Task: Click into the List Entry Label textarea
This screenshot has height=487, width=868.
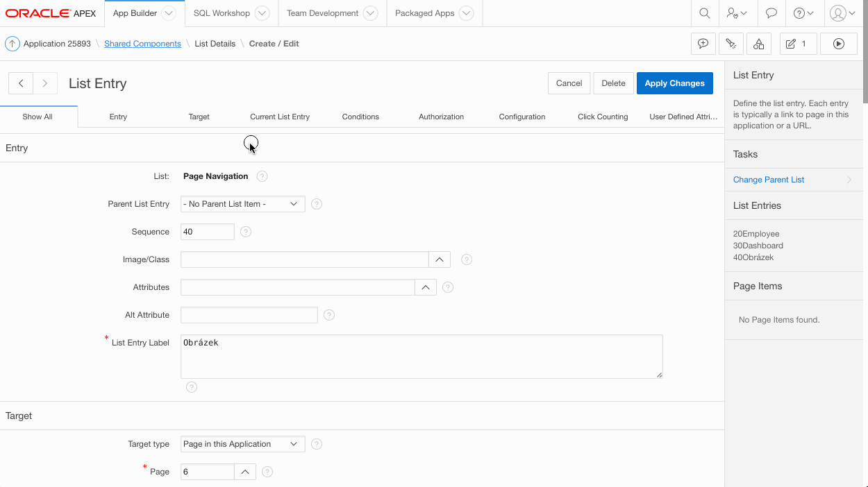Action: [421, 357]
